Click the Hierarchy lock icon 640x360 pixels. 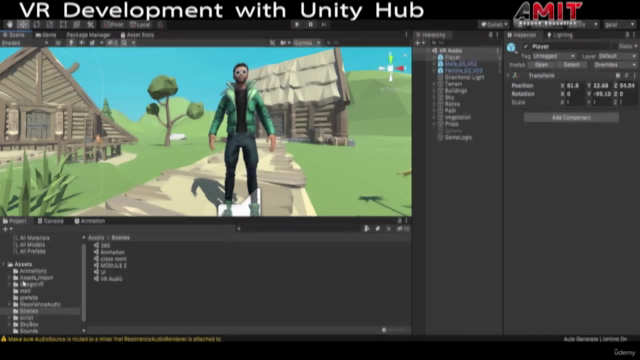491,35
